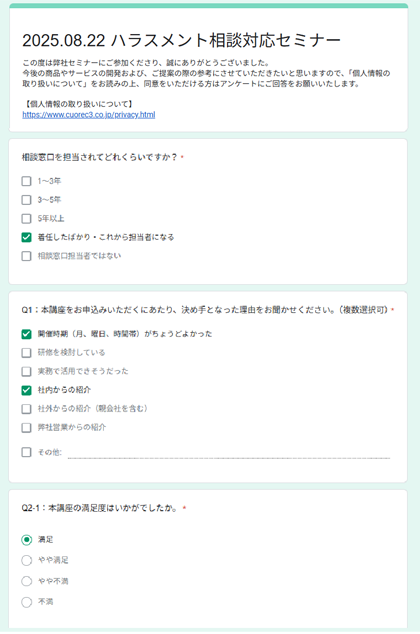Viewport: 420px width, 634px height.
Task: Uncheck 着任したばかり・これから担当者になる
Action: tap(26, 237)
